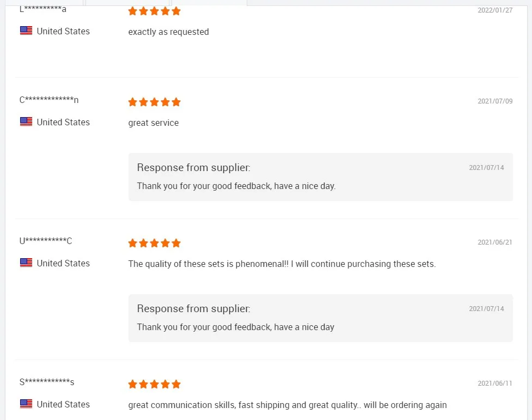532x420 pixels.
Task: Click the five-star rating above "great service"
Action: (x=154, y=102)
